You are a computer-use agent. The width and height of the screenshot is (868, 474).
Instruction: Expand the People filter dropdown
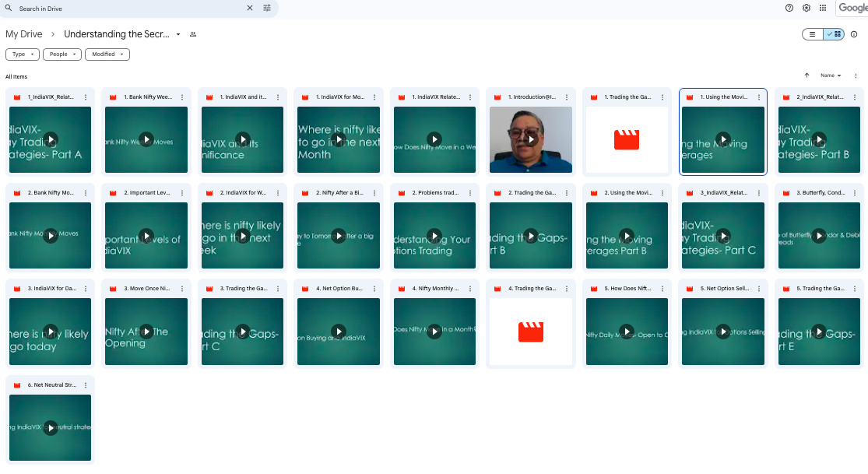coord(62,54)
